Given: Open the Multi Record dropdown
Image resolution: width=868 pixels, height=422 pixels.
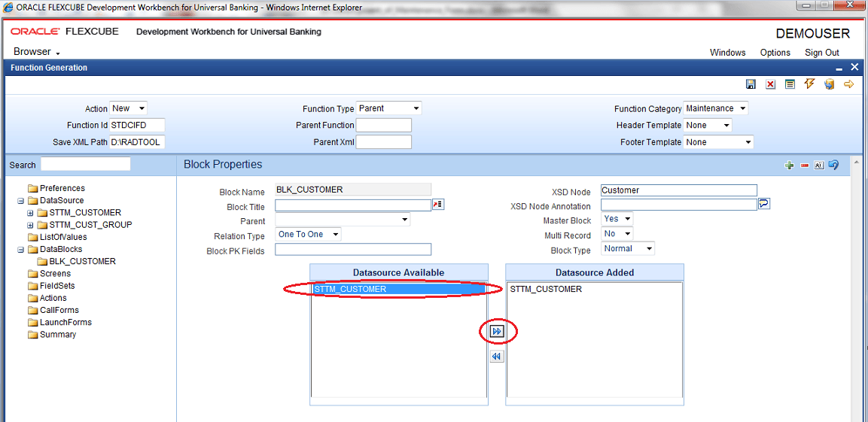Looking at the screenshot, I should (x=617, y=235).
